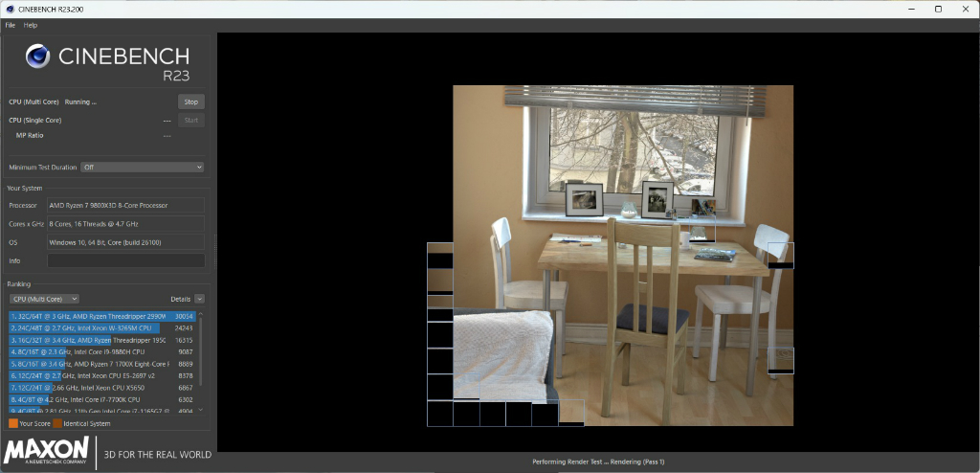Stop the CPU Multi Core test

click(x=191, y=102)
